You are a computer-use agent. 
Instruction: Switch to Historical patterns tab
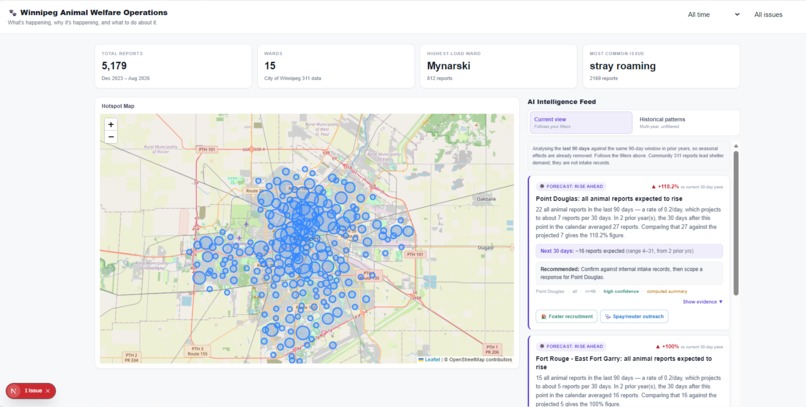click(x=686, y=122)
